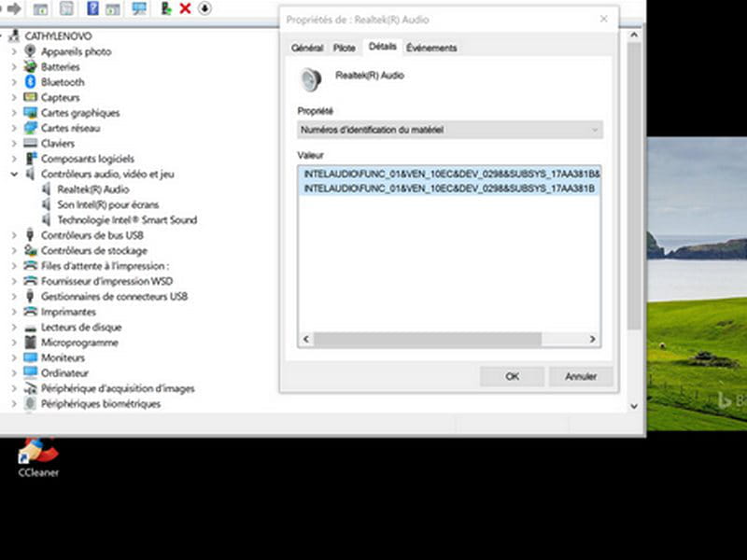
Task: Select the Détails tab
Action: [383, 46]
